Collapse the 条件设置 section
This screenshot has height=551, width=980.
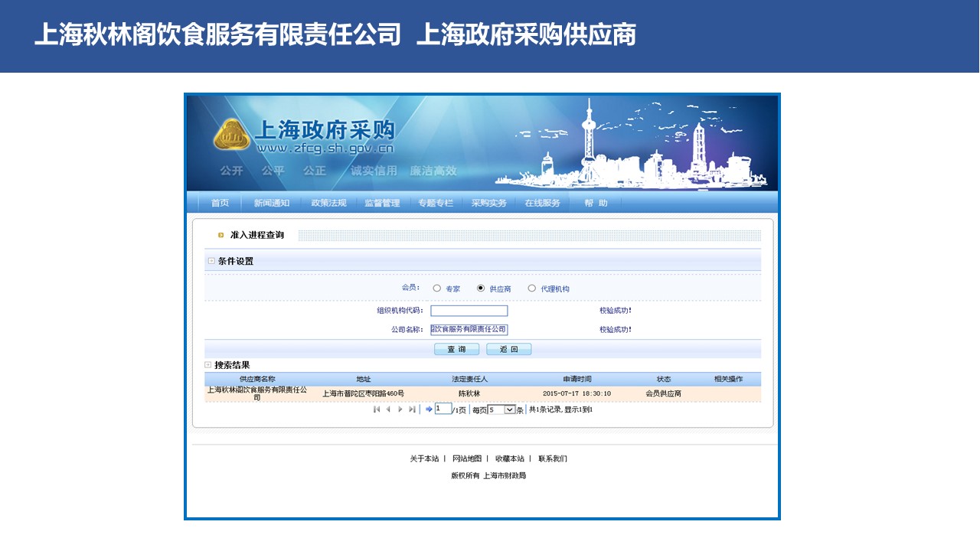pos(211,261)
